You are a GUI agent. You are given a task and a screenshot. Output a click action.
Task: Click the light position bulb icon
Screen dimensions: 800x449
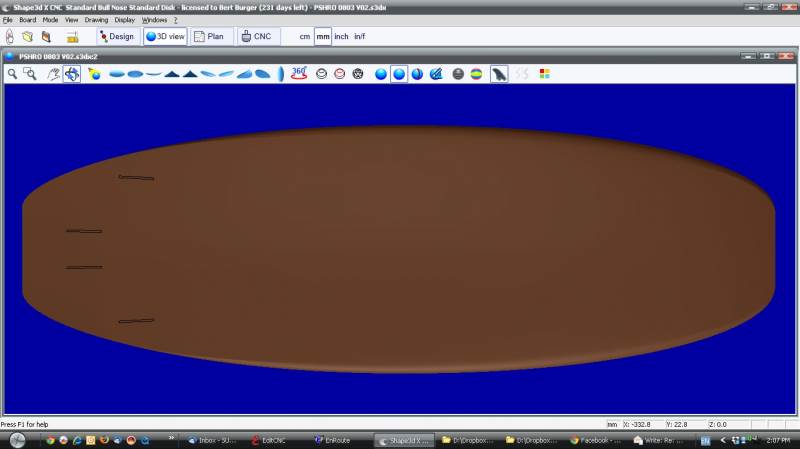[94, 74]
